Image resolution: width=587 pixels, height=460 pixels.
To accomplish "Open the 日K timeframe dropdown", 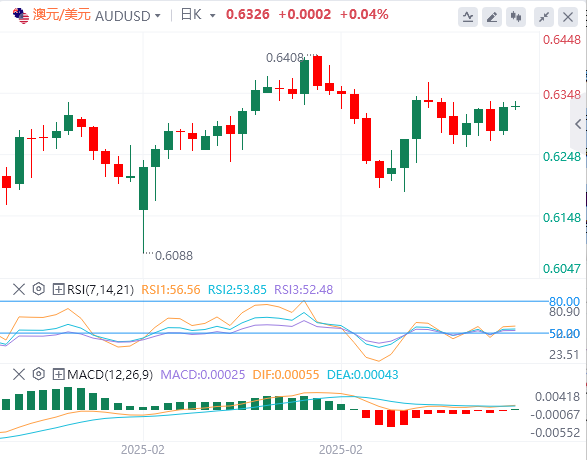I will 213,16.
